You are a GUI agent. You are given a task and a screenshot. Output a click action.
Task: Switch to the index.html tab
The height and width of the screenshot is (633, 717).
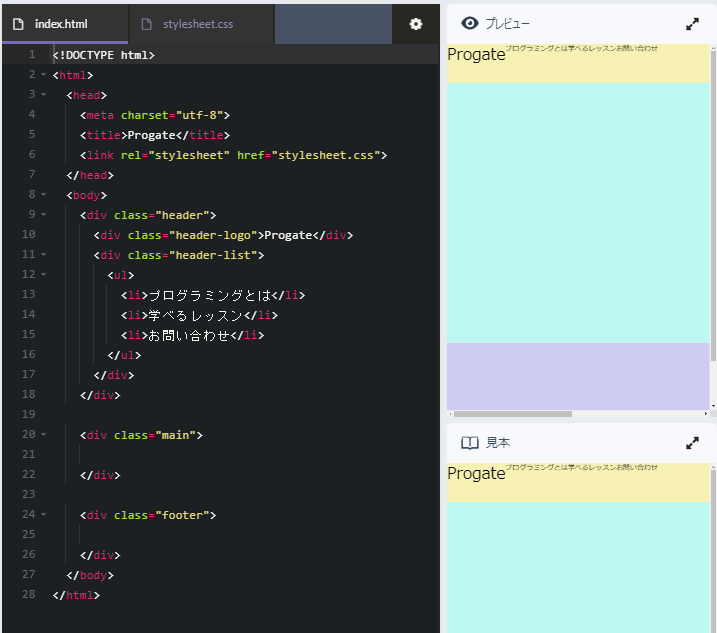pyautogui.click(x=65, y=24)
